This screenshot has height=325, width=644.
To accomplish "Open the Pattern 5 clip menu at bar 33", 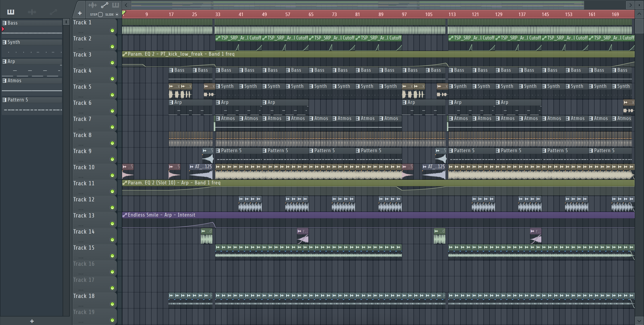I will click(x=218, y=151).
